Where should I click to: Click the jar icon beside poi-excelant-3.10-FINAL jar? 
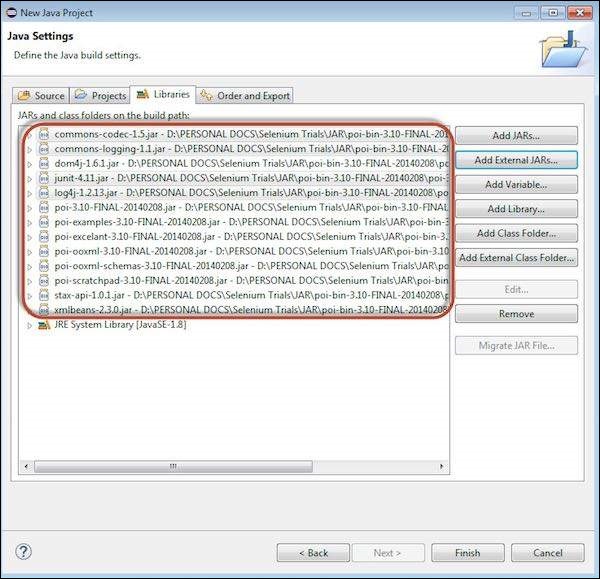click(x=44, y=237)
